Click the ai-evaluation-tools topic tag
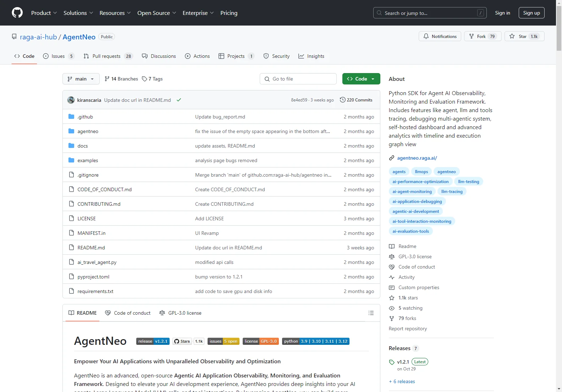 click(411, 231)
